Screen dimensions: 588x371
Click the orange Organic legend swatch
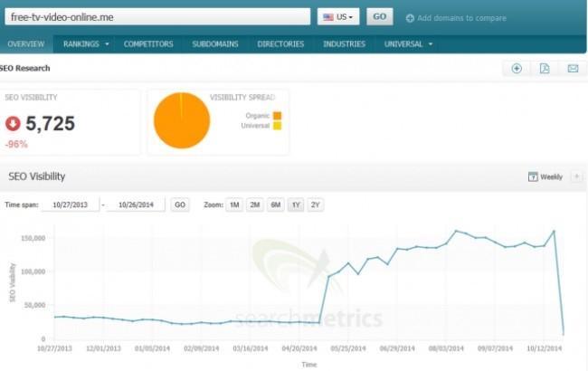[277, 116]
